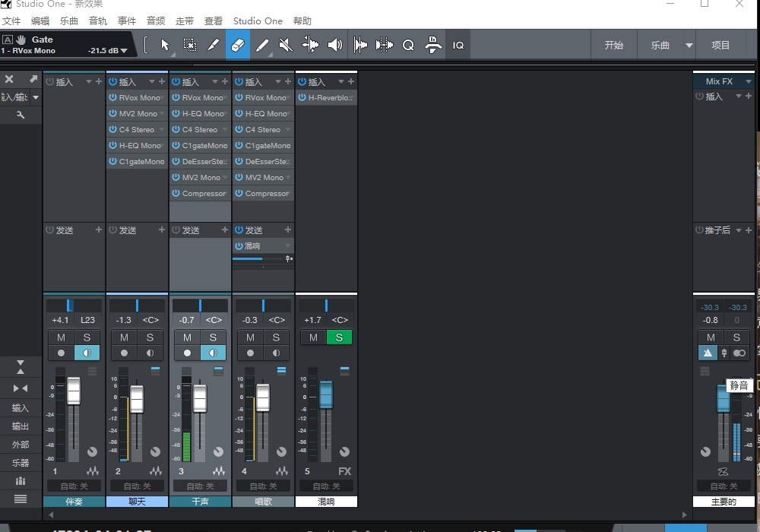Show 输出 channels in mixer
The width and height of the screenshot is (760, 532).
pos(21,426)
